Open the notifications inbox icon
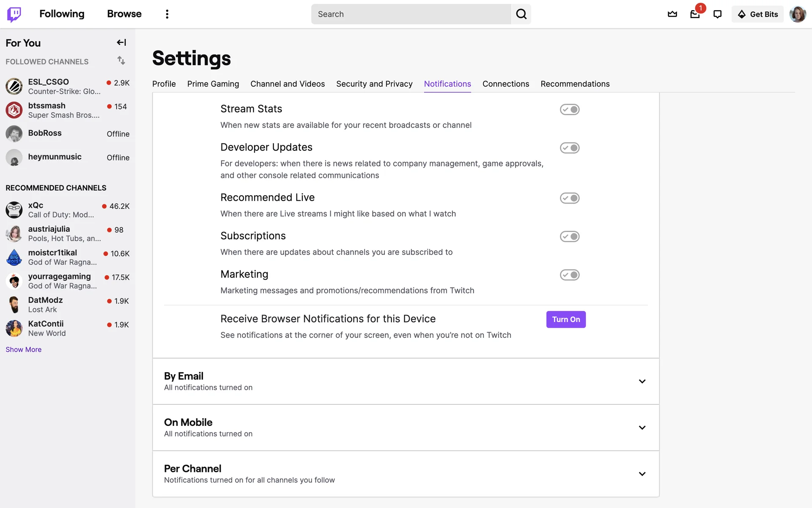Screen dimensions: 812x508 pos(695,14)
